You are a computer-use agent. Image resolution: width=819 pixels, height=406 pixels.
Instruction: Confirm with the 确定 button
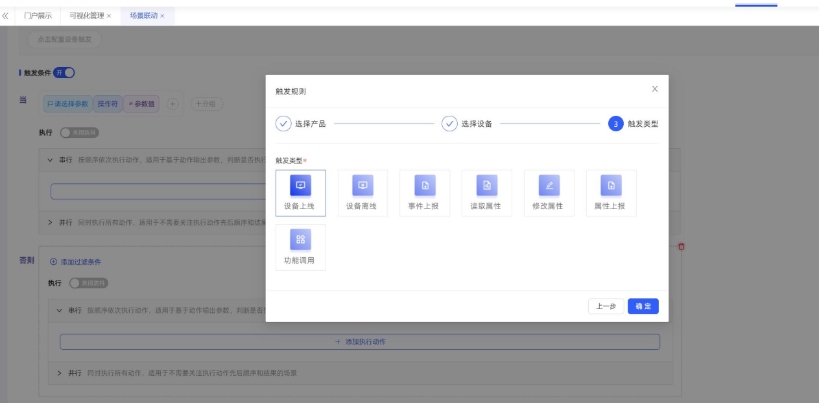tap(643, 306)
